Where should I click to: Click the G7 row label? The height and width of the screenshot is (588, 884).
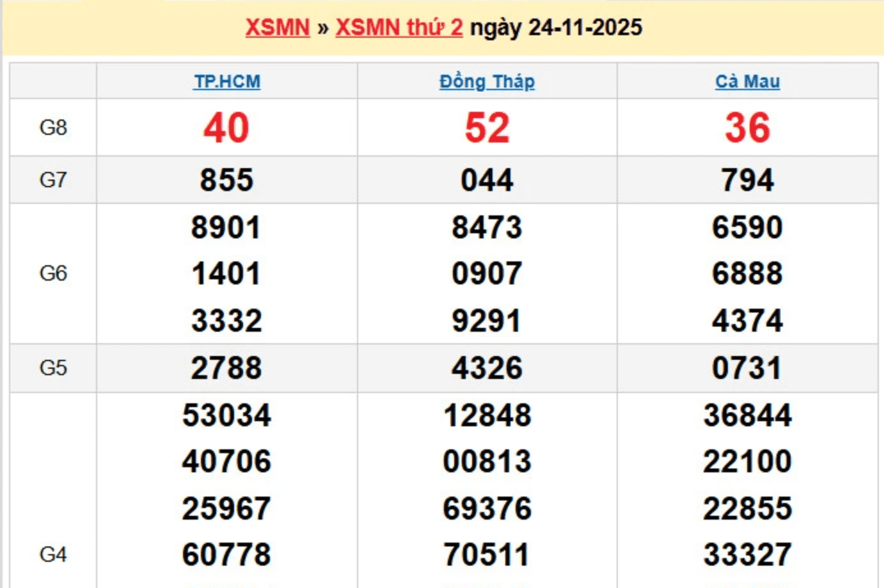click(53, 180)
